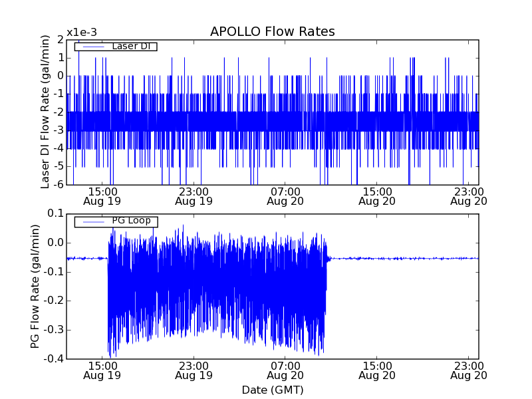Screen dimensions: 532x399
Task: Click the -6 tick on Laser DI axis
Action: click(x=59, y=185)
